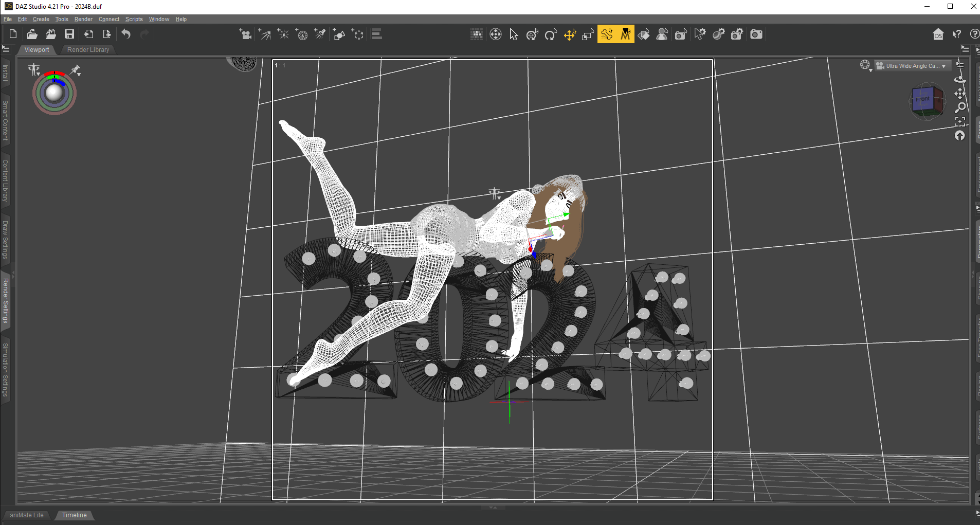Click the Front face of the view cube
This screenshot has height=525, width=980.
pyautogui.click(x=922, y=99)
